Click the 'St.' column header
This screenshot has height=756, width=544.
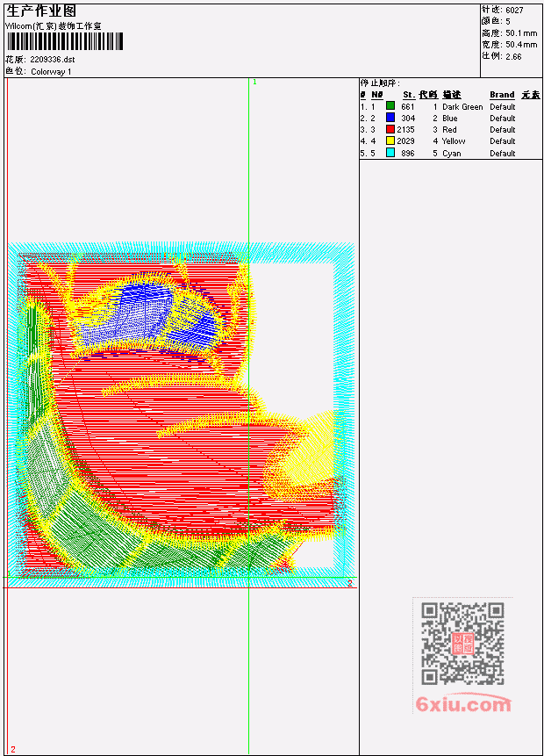pos(409,95)
